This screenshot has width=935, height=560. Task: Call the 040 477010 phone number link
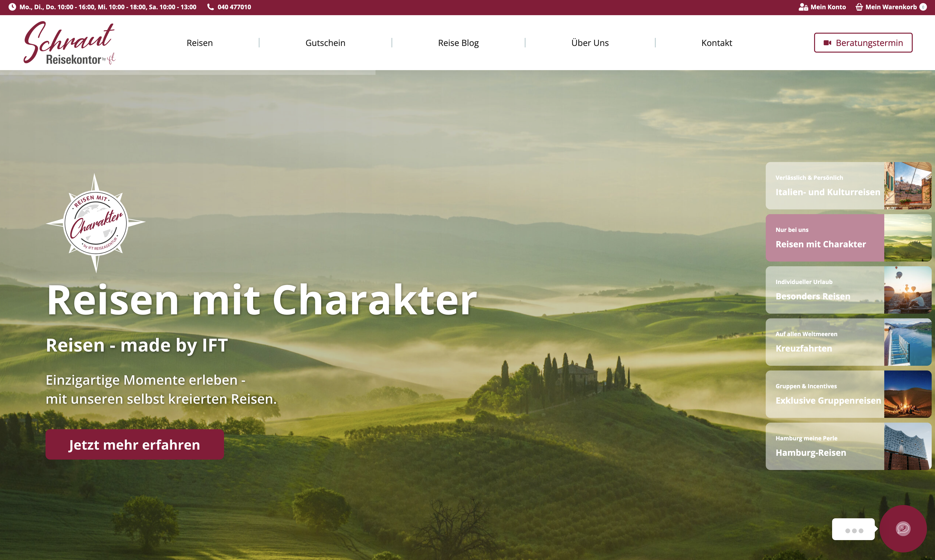click(234, 7)
